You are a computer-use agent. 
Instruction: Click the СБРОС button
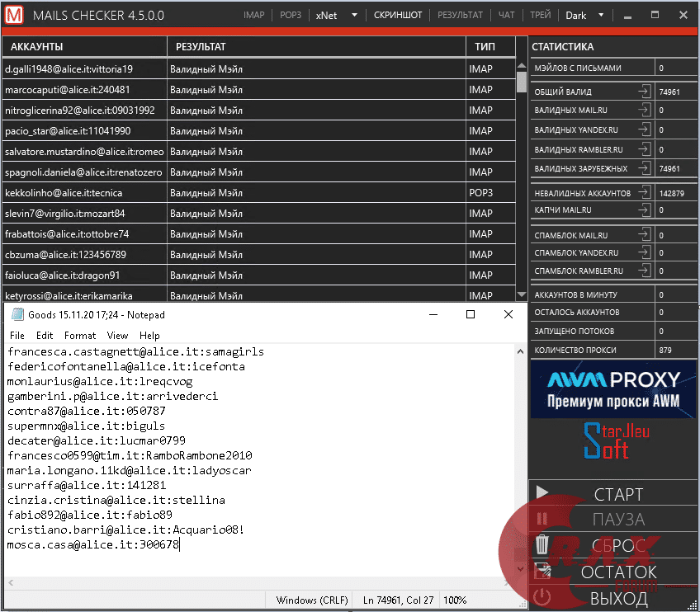tap(613, 545)
